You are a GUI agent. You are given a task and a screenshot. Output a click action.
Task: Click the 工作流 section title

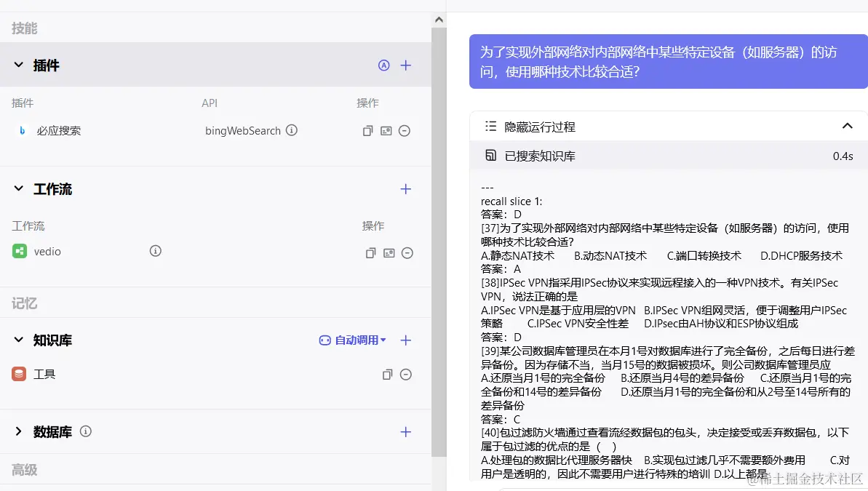(x=52, y=188)
